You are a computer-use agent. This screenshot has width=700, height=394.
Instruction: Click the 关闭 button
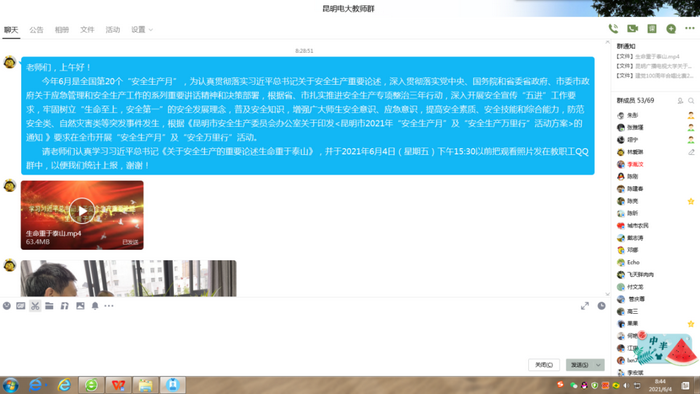click(544, 365)
